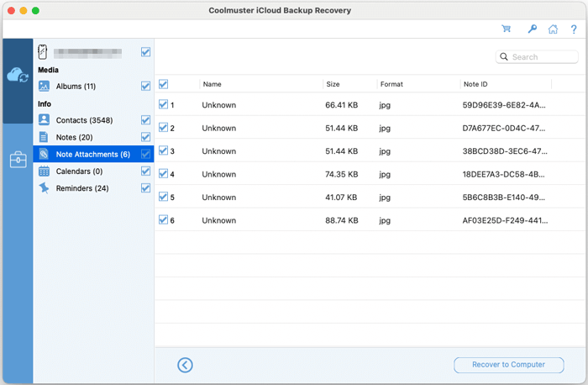This screenshot has width=588, height=385.
Task: Go to the home icon
Action: point(553,29)
